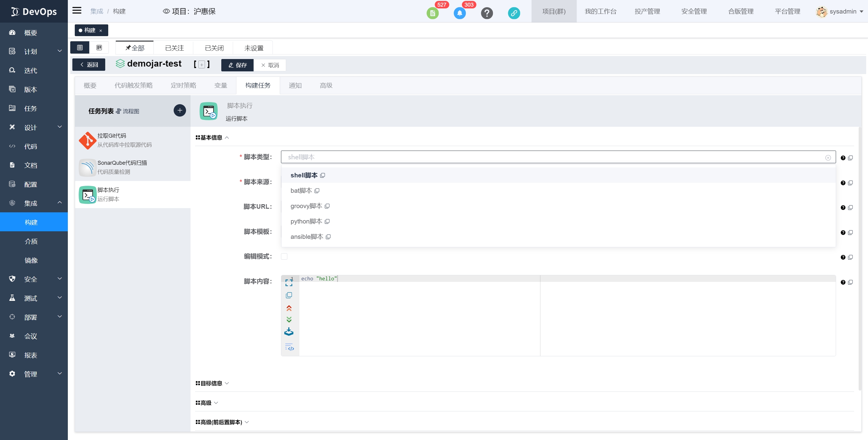Click the teal link icon in header
The image size is (868, 440).
(x=513, y=13)
